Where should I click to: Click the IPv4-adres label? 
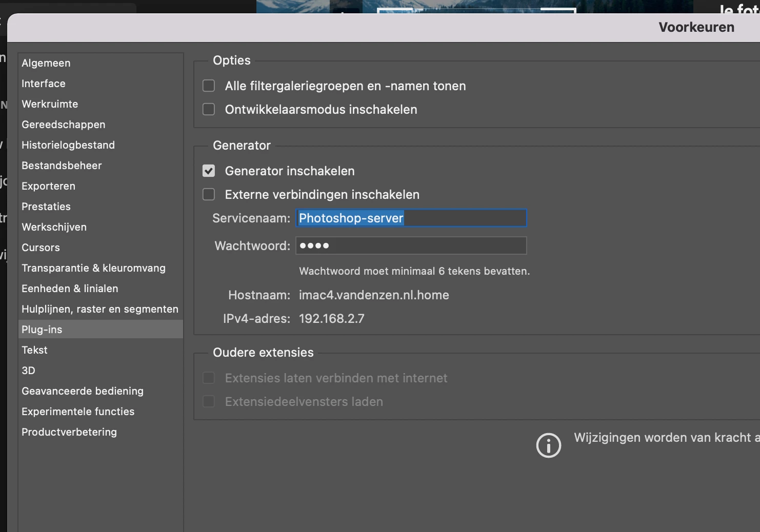256,319
